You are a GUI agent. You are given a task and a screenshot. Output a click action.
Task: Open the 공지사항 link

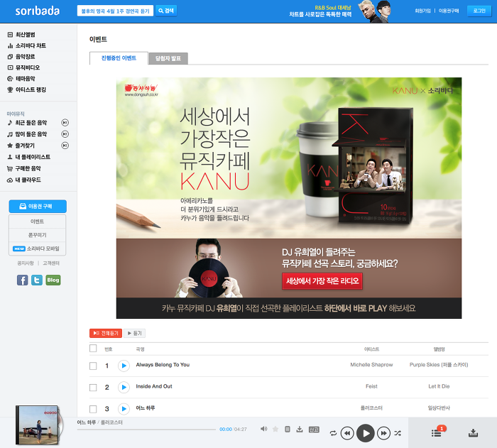pyautogui.click(x=26, y=263)
